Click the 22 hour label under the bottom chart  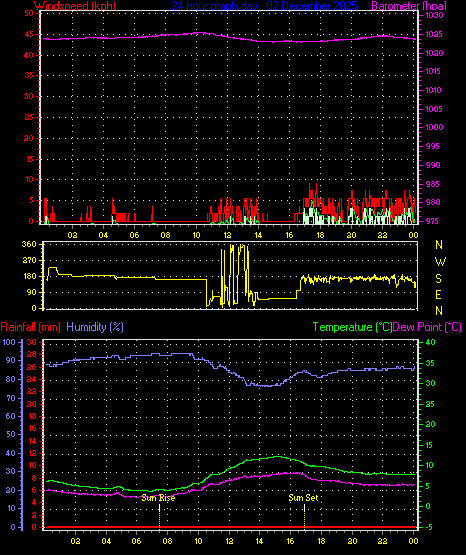click(382, 541)
